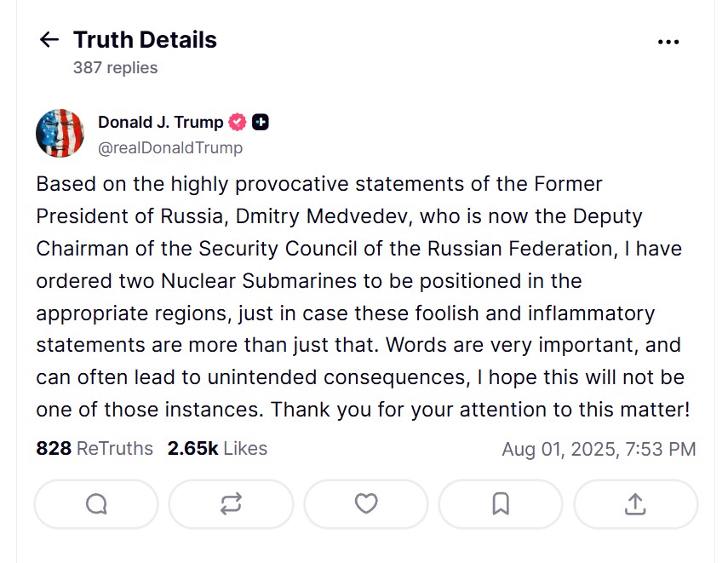Go back using the left arrow
The image size is (728, 563).
(x=49, y=40)
